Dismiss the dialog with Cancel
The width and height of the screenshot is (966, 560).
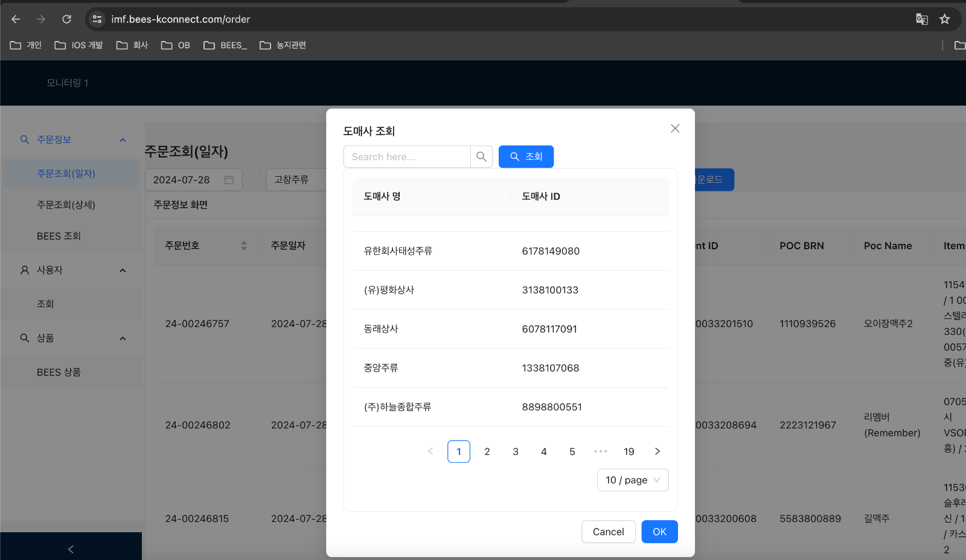[608, 532]
